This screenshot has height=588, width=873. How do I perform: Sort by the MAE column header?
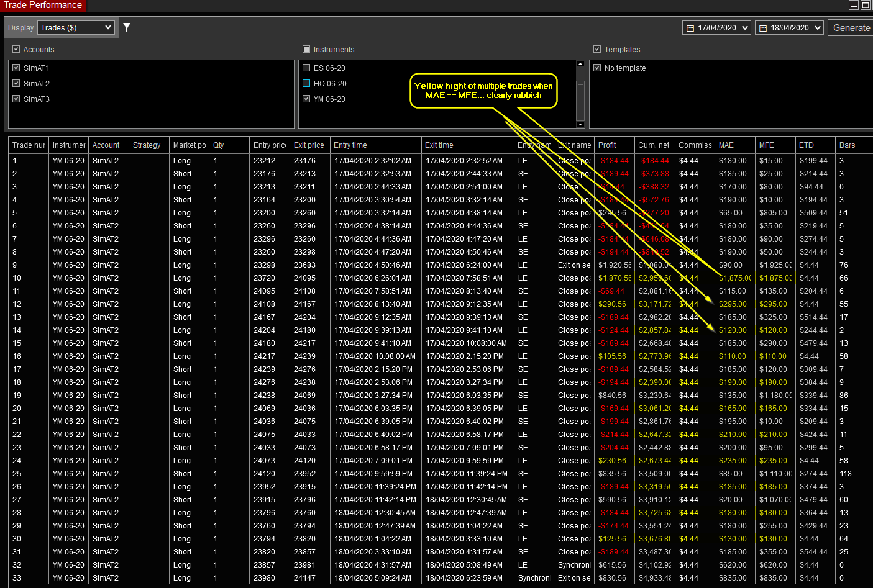(x=735, y=145)
